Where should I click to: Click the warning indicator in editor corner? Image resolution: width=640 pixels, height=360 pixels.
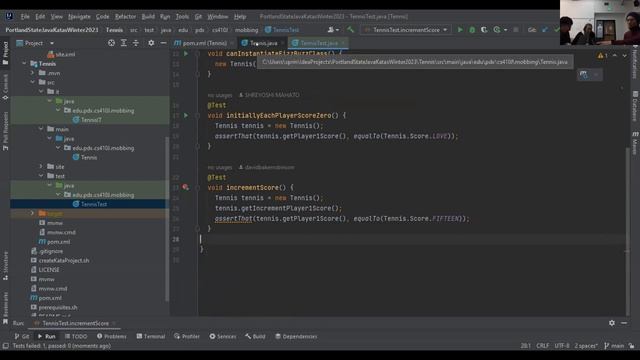tap(602, 56)
